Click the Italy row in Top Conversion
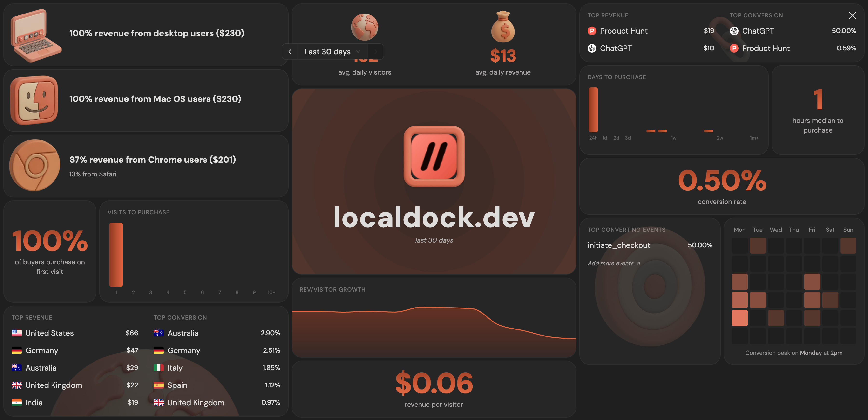The width and height of the screenshot is (868, 420). pos(217,368)
